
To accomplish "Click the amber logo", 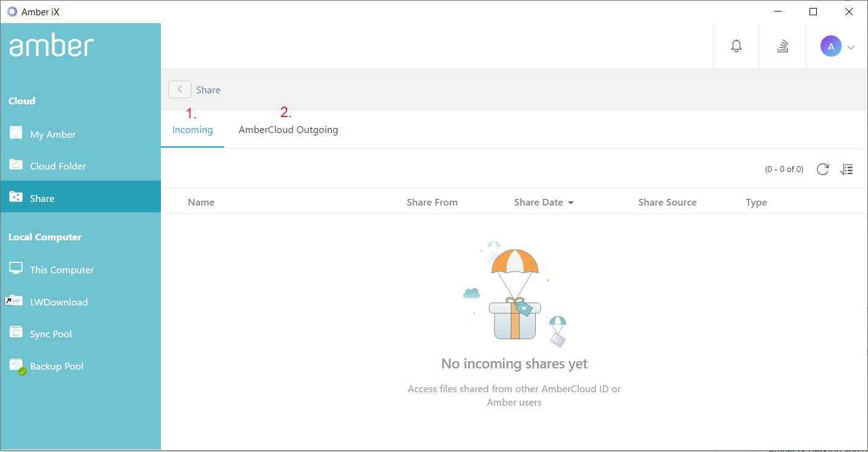I will 51,46.
